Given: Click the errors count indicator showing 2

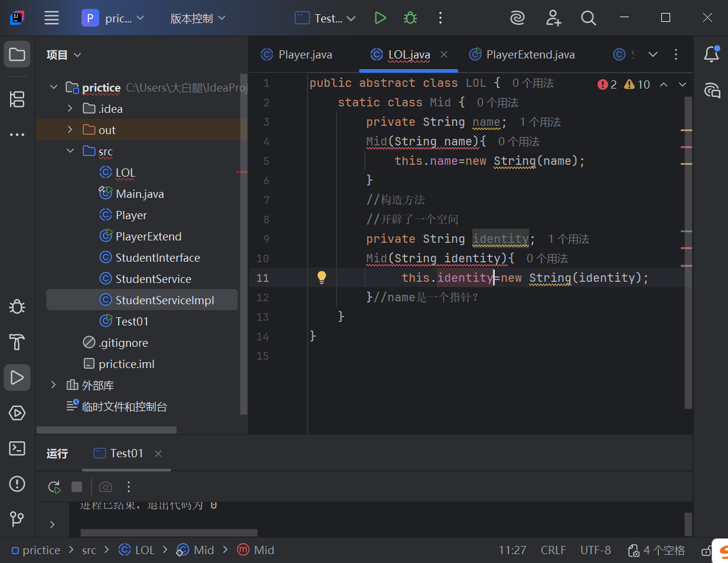Looking at the screenshot, I should pos(607,84).
